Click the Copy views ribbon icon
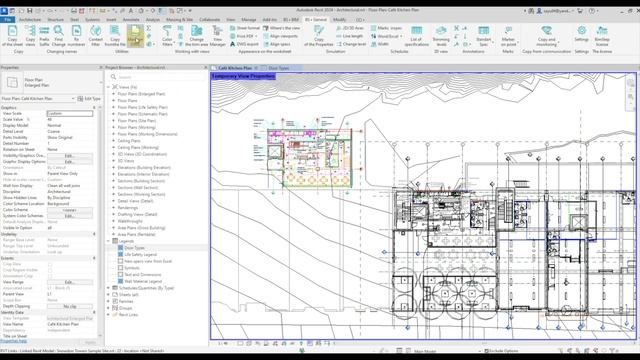The image size is (640, 360). pyautogui.click(x=30, y=36)
